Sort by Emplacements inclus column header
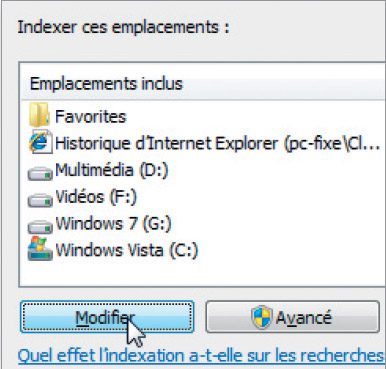 click(203, 83)
